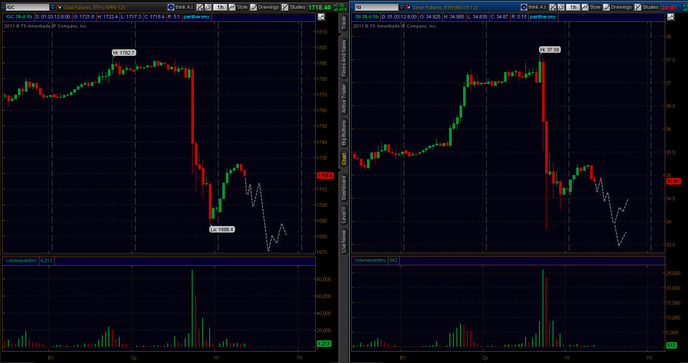This screenshot has width=688, height=363.
Task: Change the 1h timeframe on gold chart
Action: [219, 7]
